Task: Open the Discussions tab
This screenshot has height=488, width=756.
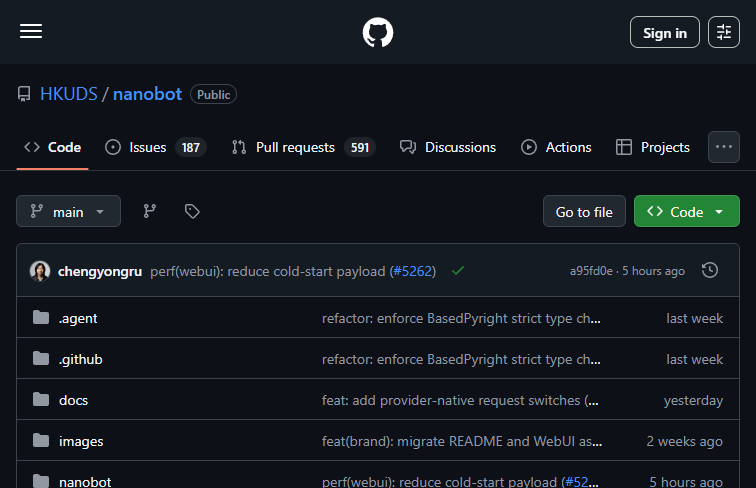Action: click(x=448, y=148)
